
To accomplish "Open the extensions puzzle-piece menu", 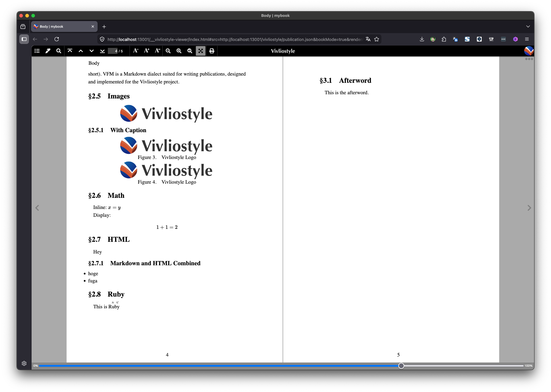I will pos(444,39).
